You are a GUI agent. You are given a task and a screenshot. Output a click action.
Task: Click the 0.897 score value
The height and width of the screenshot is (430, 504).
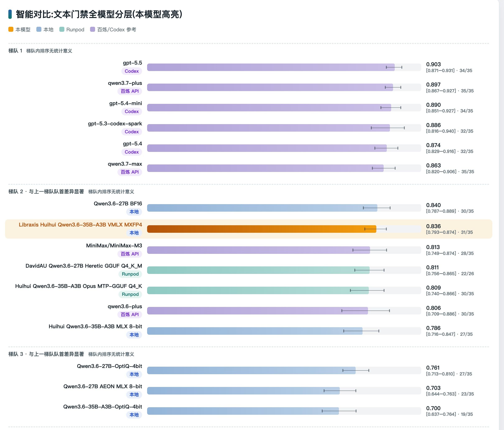point(433,85)
